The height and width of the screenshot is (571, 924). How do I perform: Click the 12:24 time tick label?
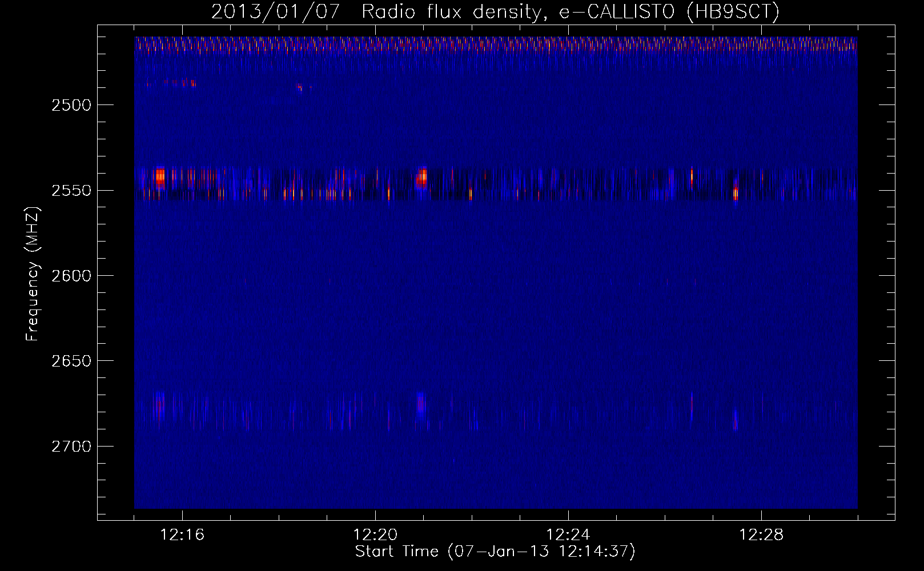(568, 535)
